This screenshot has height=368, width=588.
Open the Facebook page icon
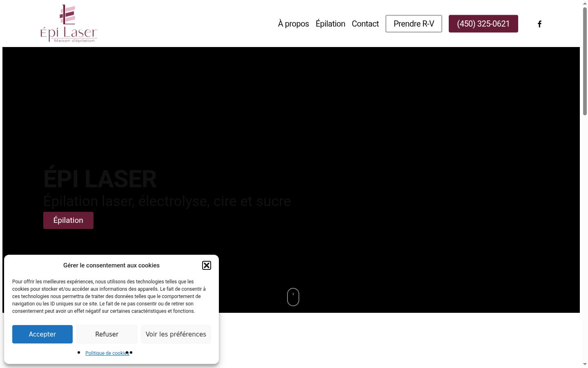point(539,24)
